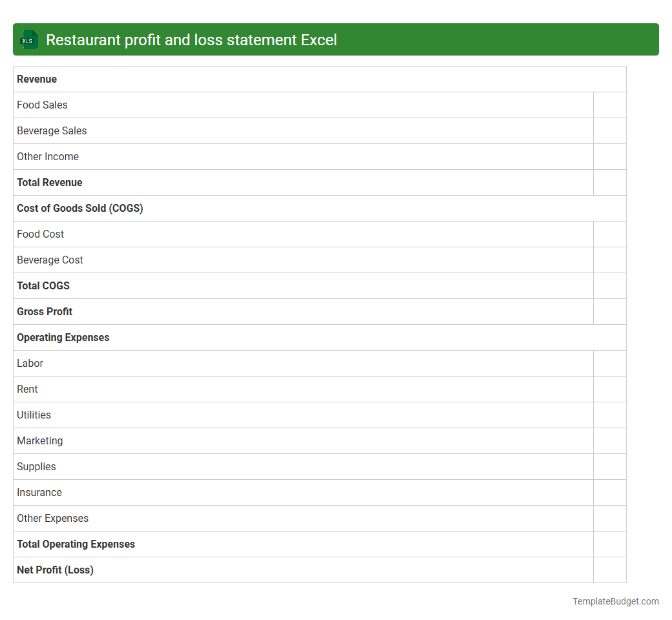Click the green XLS file icon
The height and width of the screenshot is (620, 672).
28,39
